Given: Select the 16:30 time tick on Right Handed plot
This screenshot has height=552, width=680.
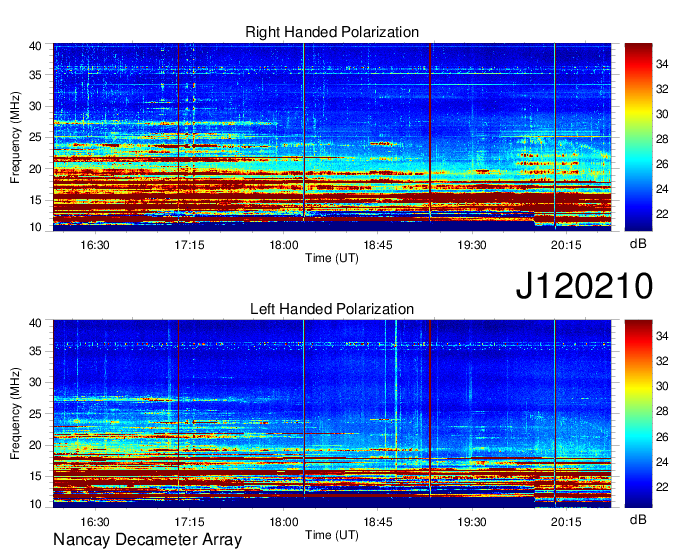Looking at the screenshot, I should pos(95,245).
